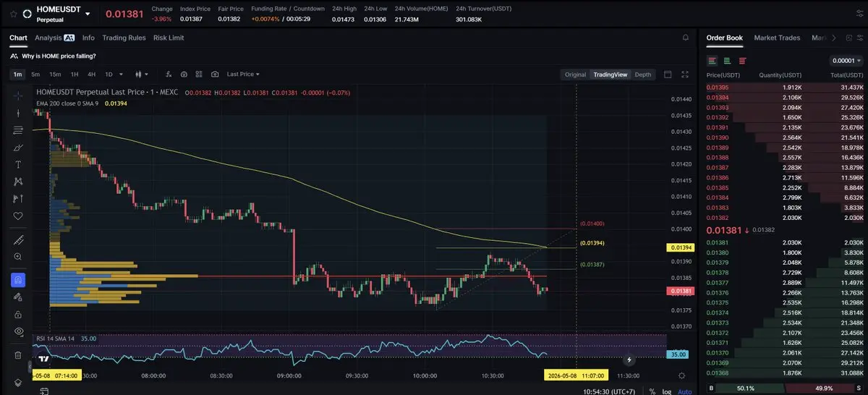Select the 1D timeframe
This screenshot has height=395, width=868.
click(109, 74)
